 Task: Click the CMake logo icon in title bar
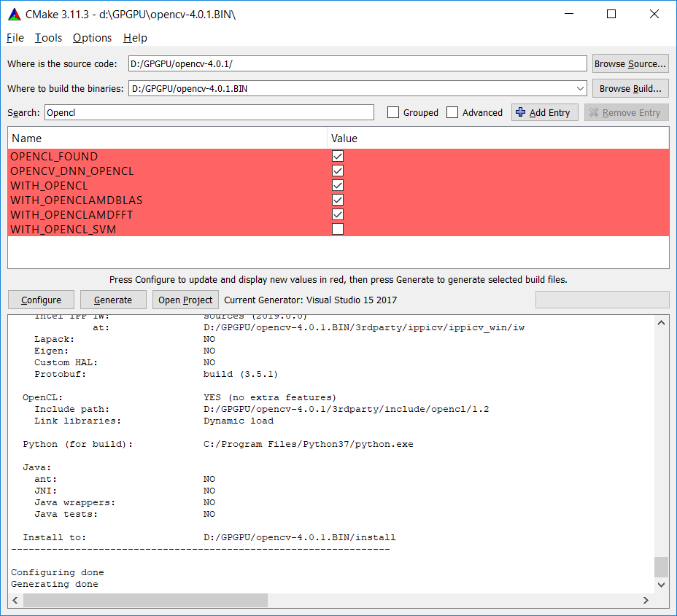[x=15, y=15]
